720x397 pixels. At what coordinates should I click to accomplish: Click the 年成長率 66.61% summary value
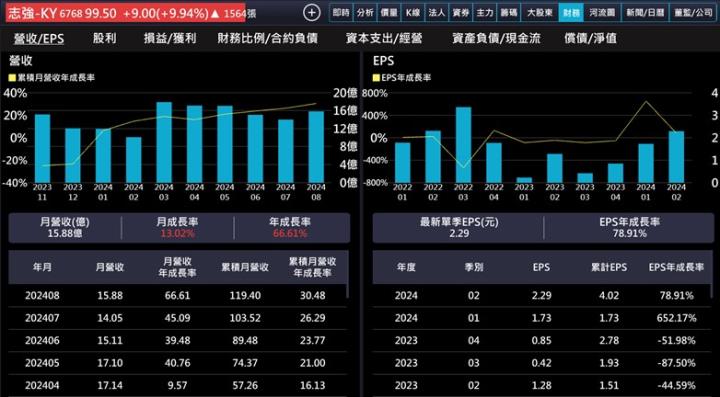[x=289, y=234]
